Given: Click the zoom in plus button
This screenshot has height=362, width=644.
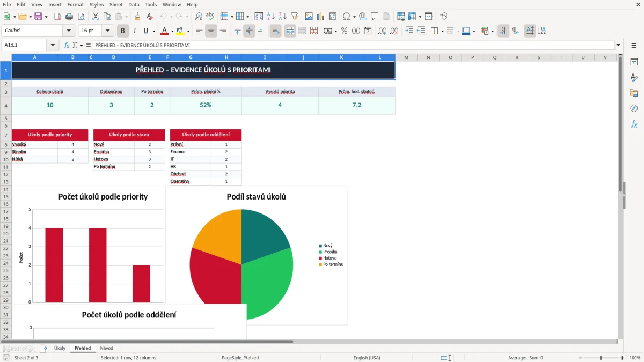Looking at the screenshot, I should (623, 358).
